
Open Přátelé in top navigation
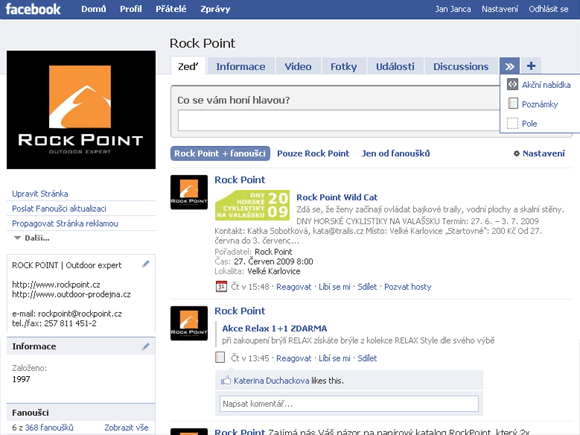click(171, 9)
